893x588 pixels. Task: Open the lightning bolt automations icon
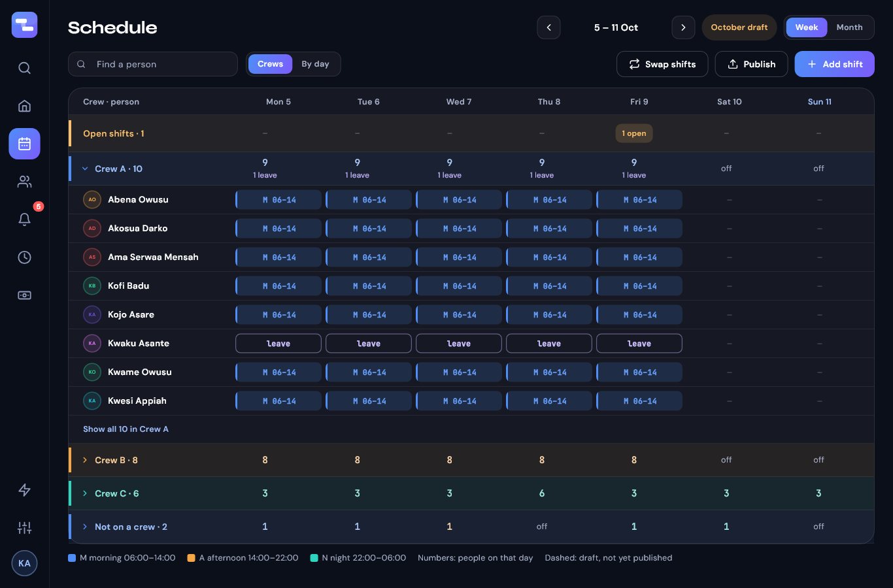coord(24,490)
